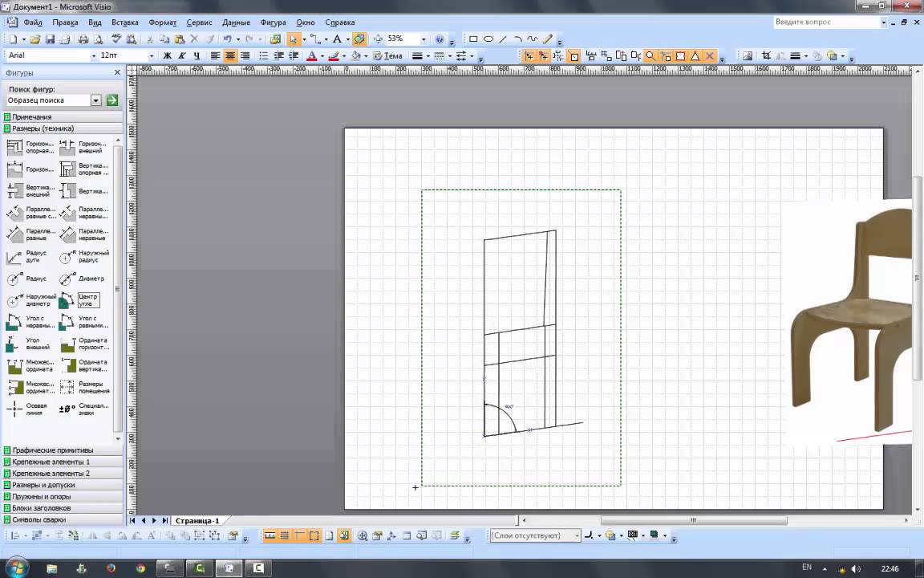Expand the Крепежные элементы 1 stencil
The image size is (924, 578).
[63, 462]
